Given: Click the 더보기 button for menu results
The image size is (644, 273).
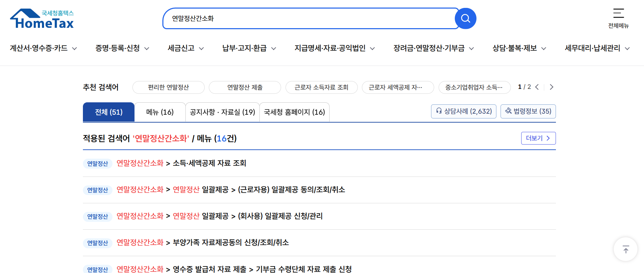Looking at the screenshot, I should click(x=538, y=138).
